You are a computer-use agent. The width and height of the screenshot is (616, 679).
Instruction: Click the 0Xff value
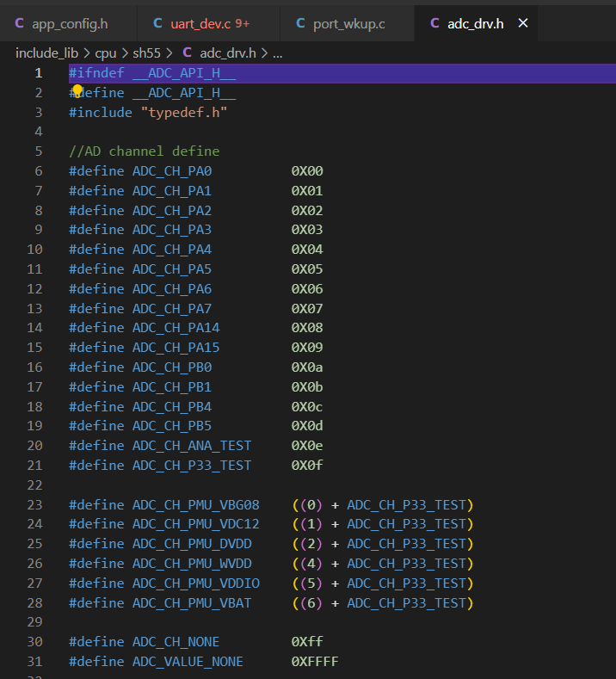coord(307,642)
